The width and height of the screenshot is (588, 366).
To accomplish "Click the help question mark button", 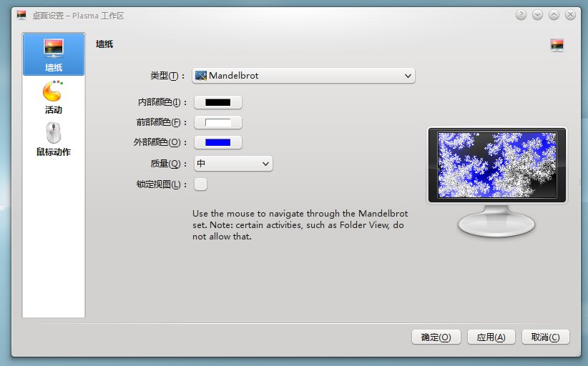I will tap(521, 15).
